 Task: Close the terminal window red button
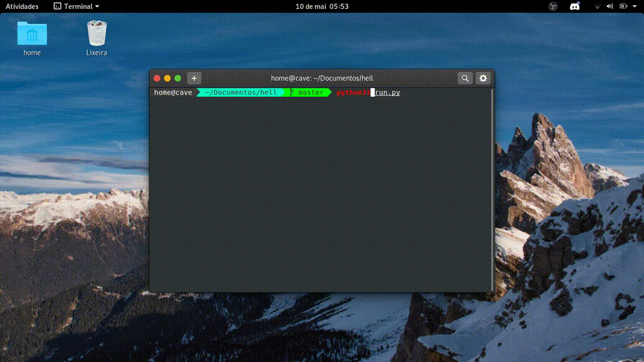pyautogui.click(x=157, y=78)
